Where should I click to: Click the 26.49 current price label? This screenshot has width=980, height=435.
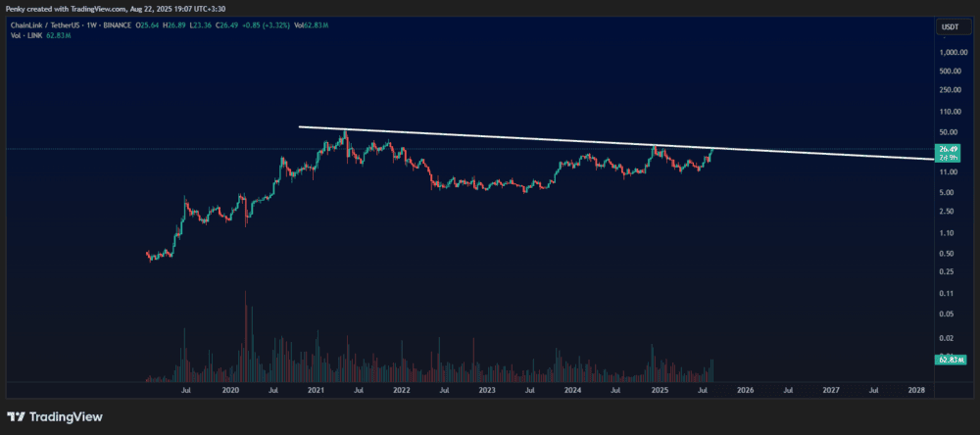[x=948, y=149]
